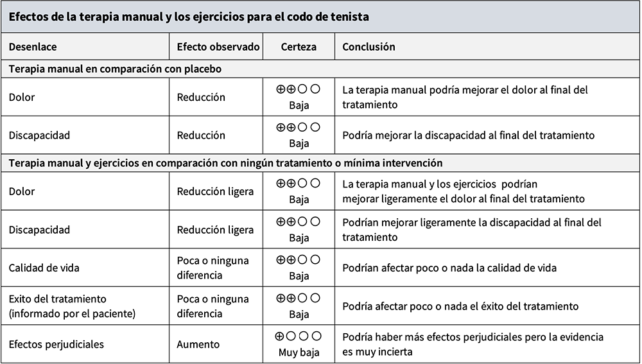Select the "Terapia manual en comparación con placebo" section heading
Screen dimensions: 642x364
[116, 69]
